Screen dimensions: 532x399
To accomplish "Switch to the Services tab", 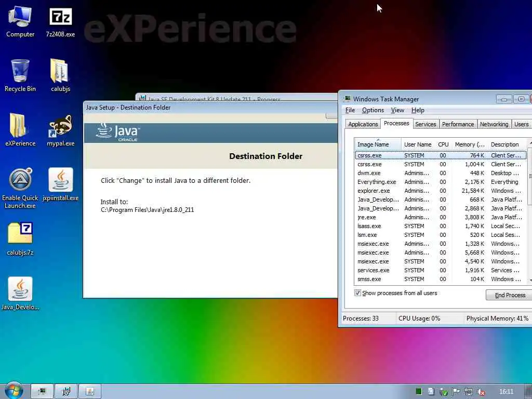I will (425, 124).
